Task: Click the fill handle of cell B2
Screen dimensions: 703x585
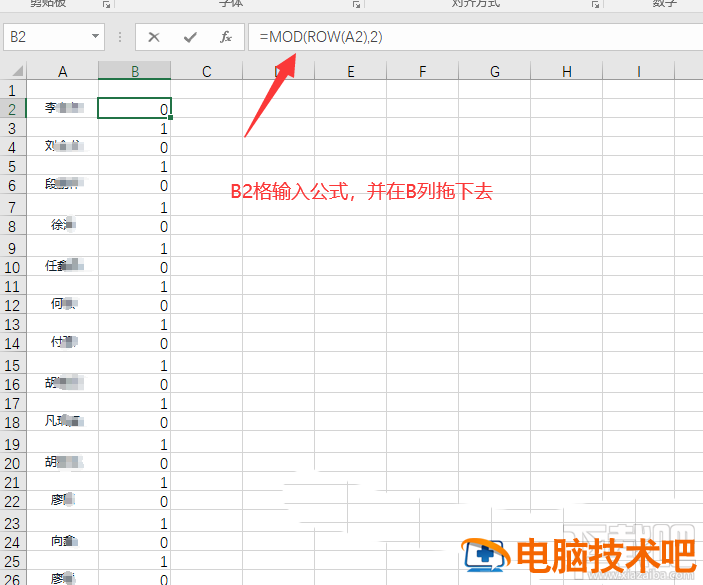Action: (x=170, y=117)
